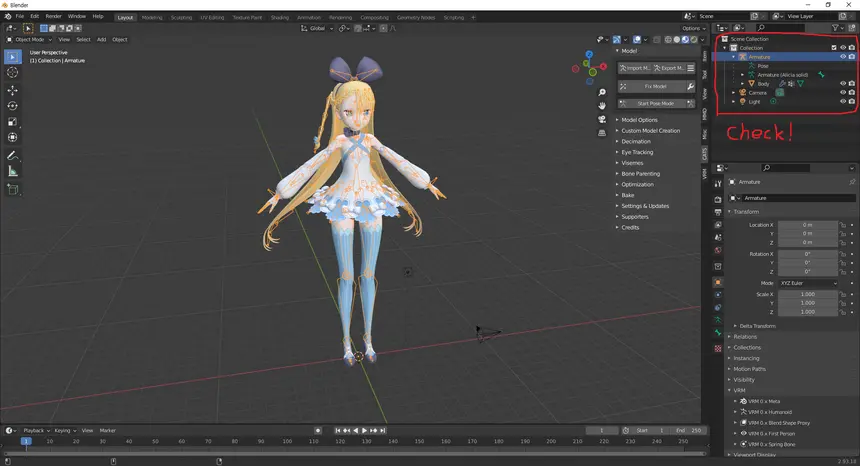
Task: Select the Add Cube tool
Action: [13, 190]
